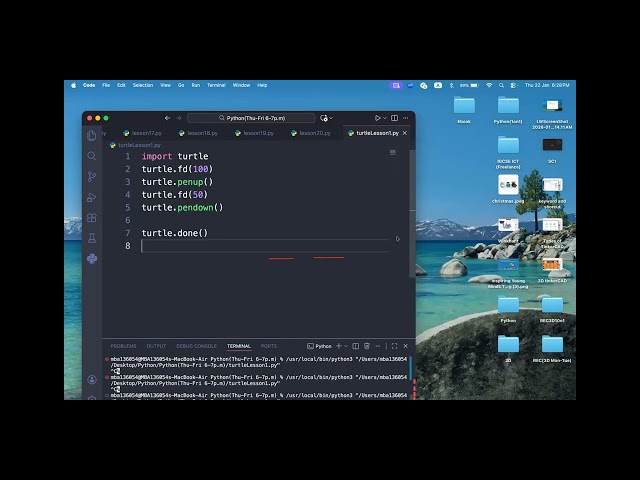Switch to the lesson18.py tab
The height and width of the screenshot is (480, 640).
click(199, 133)
